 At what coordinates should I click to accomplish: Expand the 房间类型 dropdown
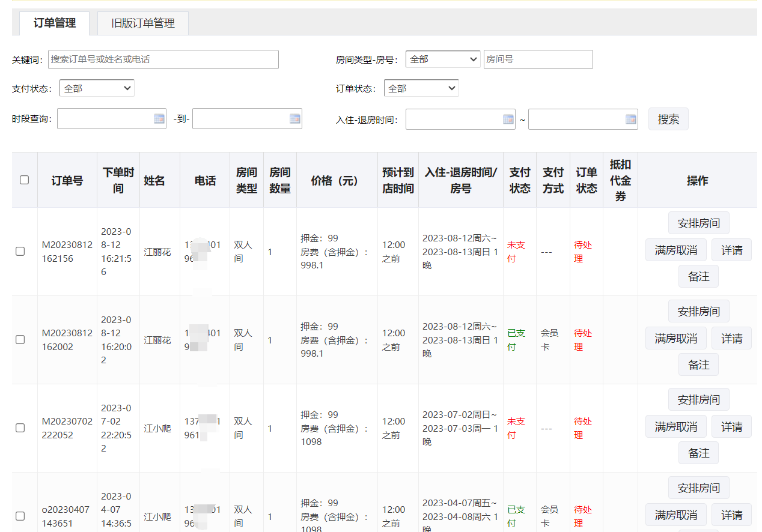(443, 59)
